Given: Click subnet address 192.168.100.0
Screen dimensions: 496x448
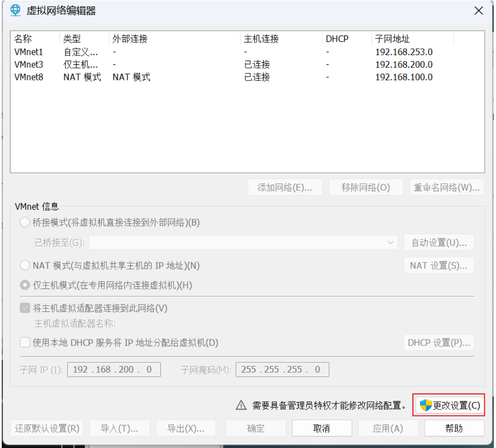Looking at the screenshot, I should pyautogui.click(x=404, y=77).
